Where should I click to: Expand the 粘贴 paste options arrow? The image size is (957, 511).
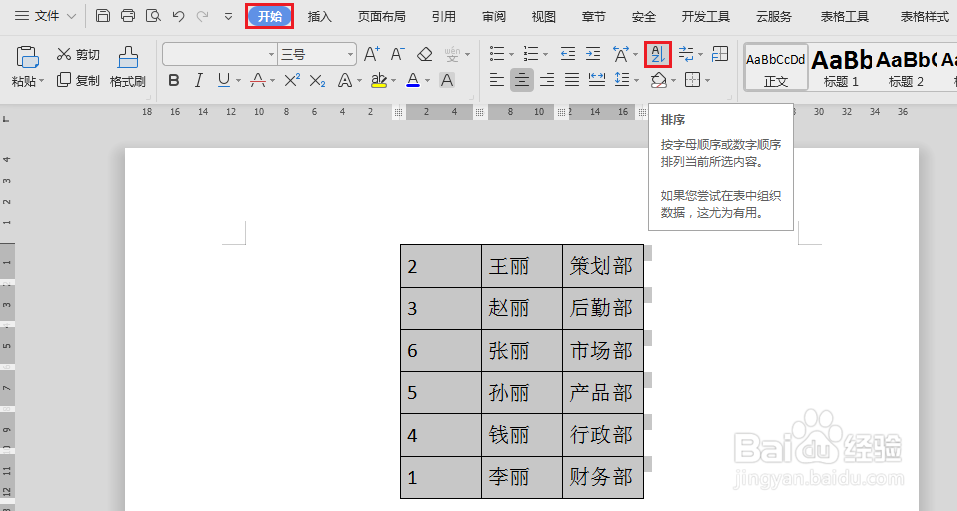click(42, 81)
